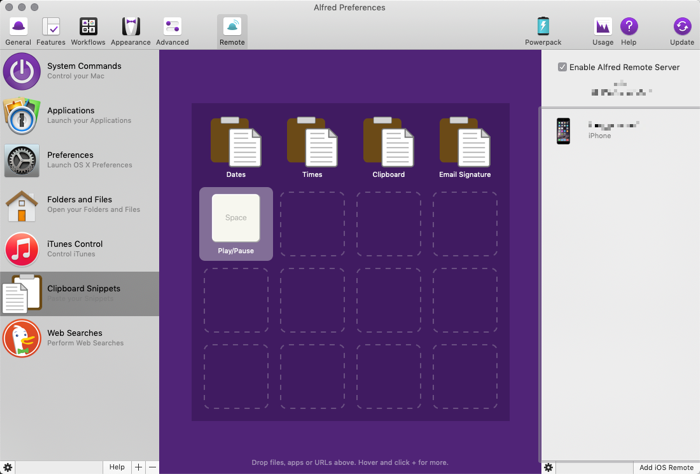Remove selected page with minus button

click(152, 467)
